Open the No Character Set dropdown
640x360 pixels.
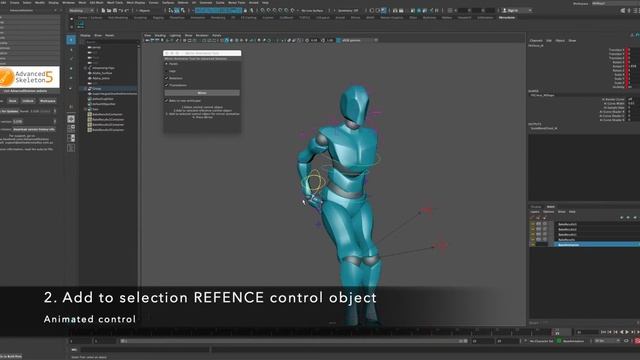[x=541, y=341]
